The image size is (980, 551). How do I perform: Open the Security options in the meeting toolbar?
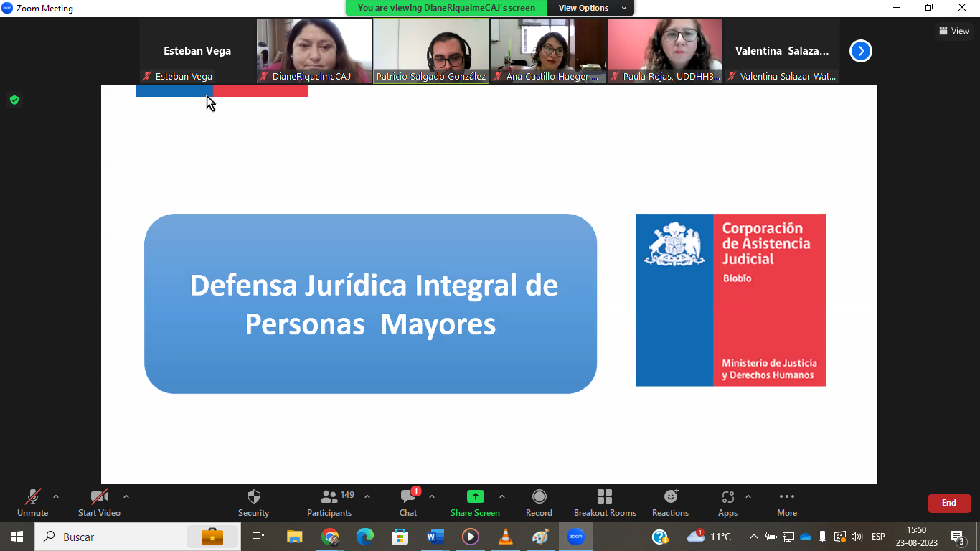pyautogui.click(x=253, y=502)
